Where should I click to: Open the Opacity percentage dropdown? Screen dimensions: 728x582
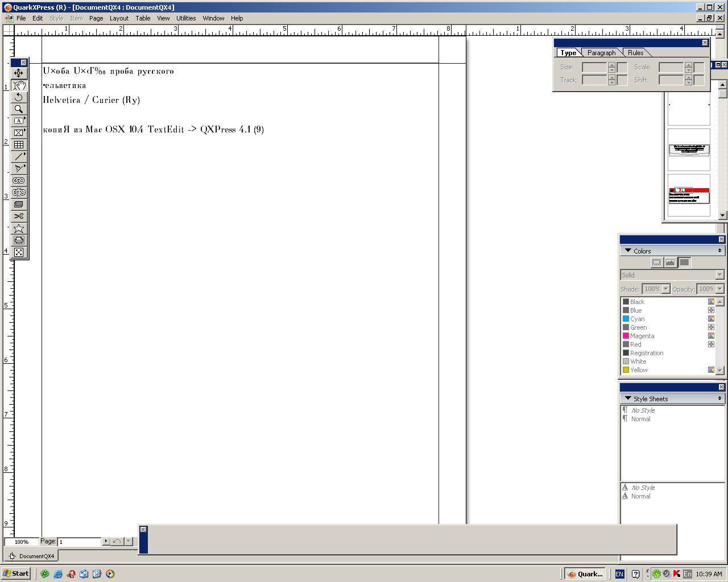pos(720,289)
